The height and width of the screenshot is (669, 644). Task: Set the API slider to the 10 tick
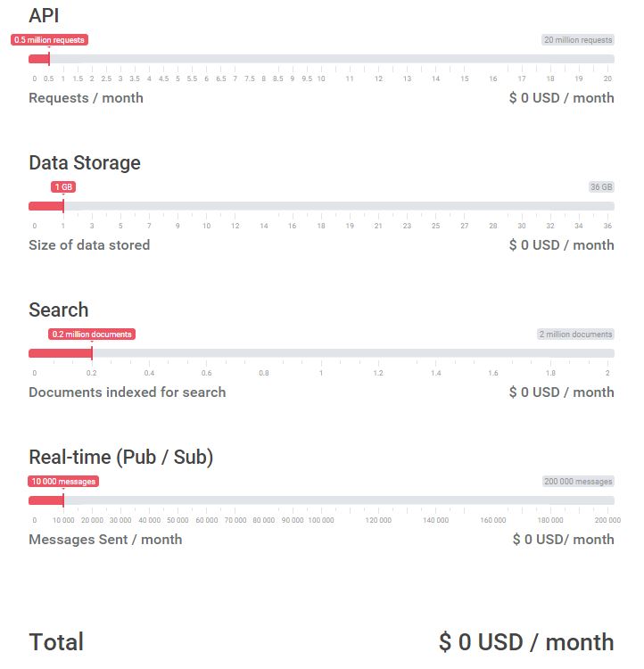321,59
